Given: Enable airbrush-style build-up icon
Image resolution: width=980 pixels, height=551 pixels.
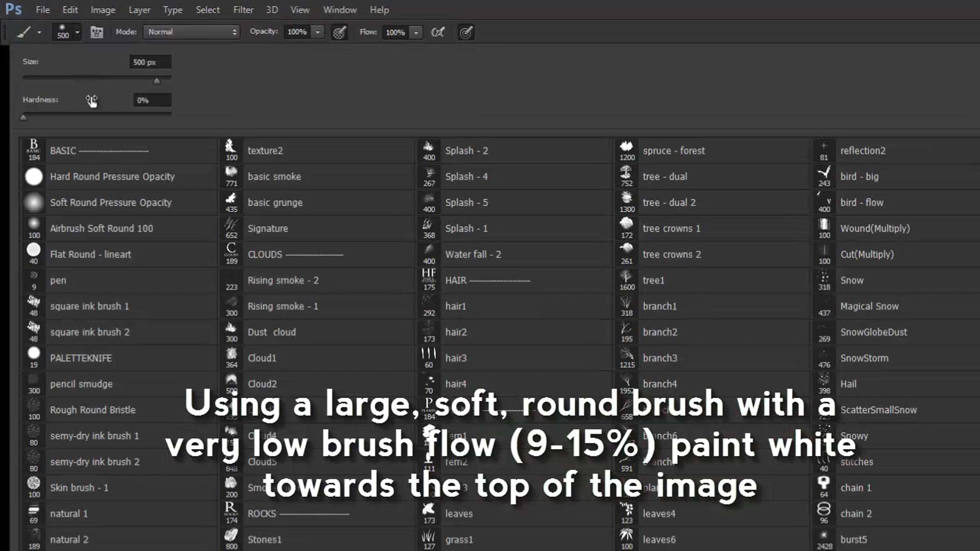Looking at the screenshot, I should (438, 32).
